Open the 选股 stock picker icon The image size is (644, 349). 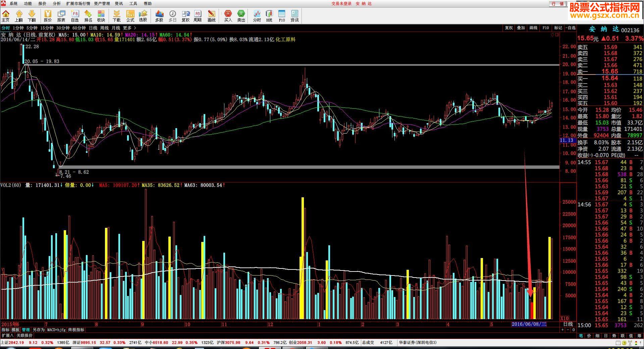tap(143, 16)
